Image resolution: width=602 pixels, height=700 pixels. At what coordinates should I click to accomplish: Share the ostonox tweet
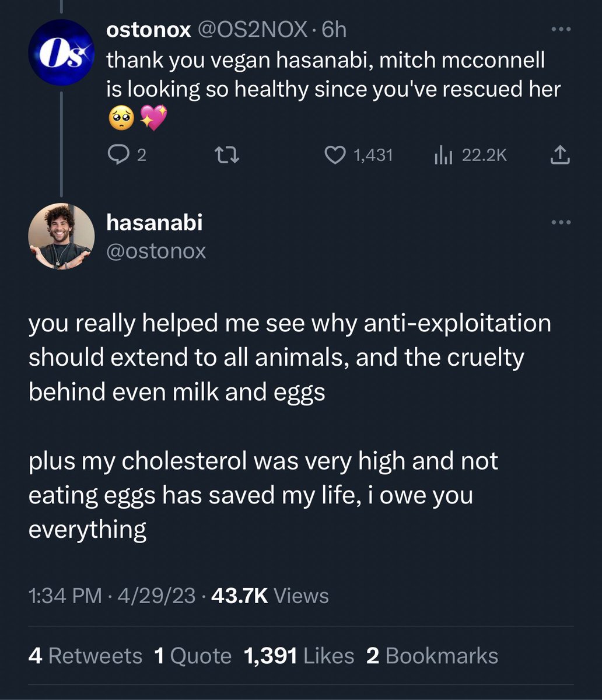point(559,155)
